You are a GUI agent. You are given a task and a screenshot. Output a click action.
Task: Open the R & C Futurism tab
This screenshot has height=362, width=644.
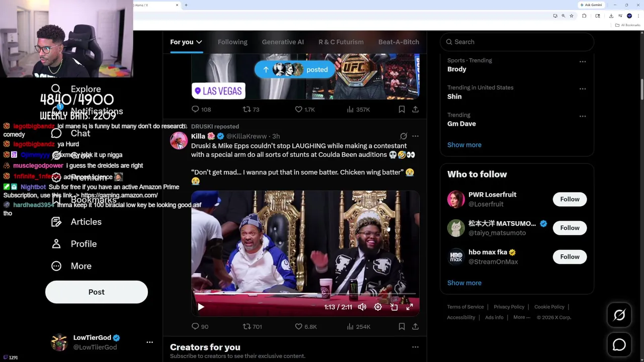[341, 42]
